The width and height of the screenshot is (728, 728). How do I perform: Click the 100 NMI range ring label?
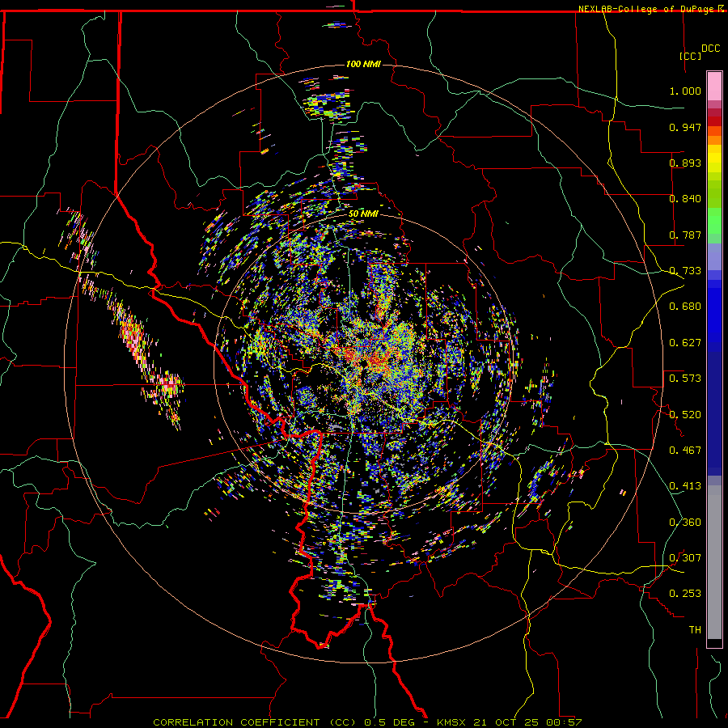click(x=363, y=64)
